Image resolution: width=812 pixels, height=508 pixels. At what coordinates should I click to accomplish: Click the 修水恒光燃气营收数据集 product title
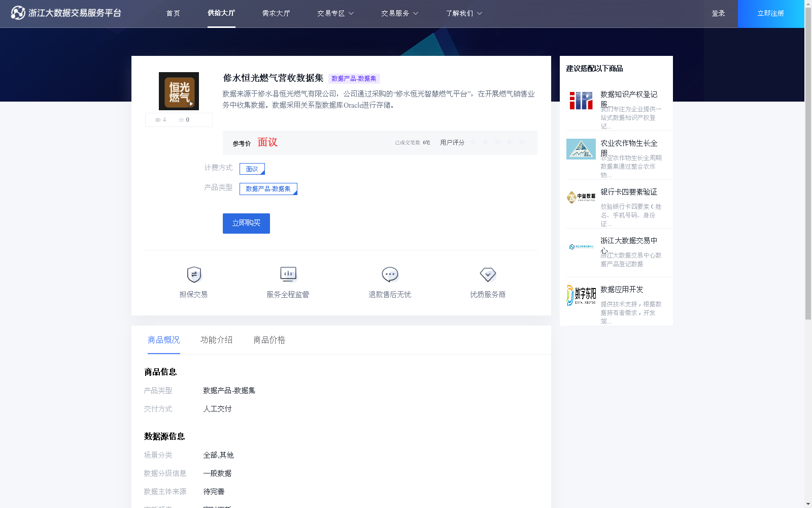click(x=273, y=78)
